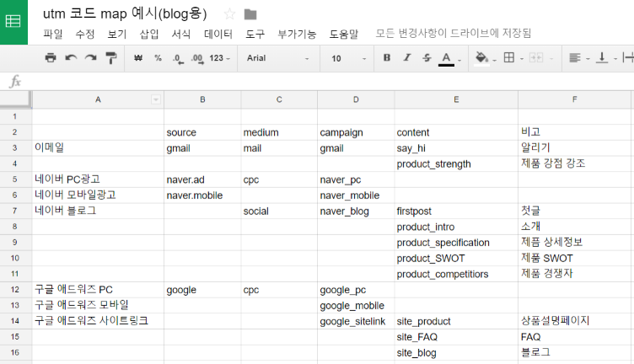Decrease decimal places
Screen dimensions: 634x364
(178, 59)
